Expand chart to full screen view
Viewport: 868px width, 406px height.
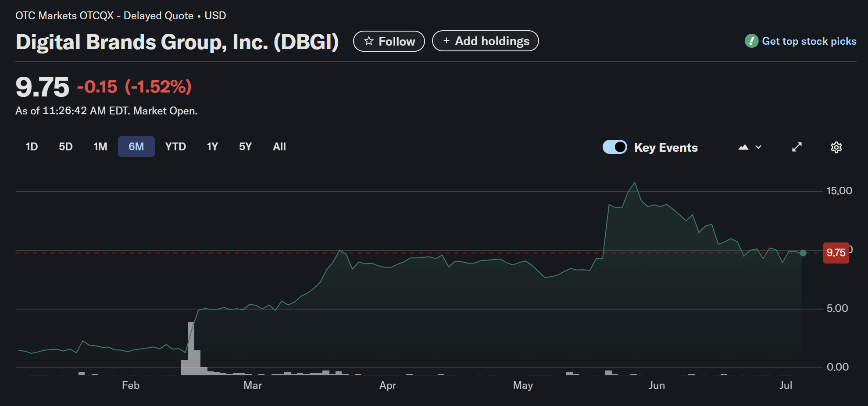click(x=797, y=147)
